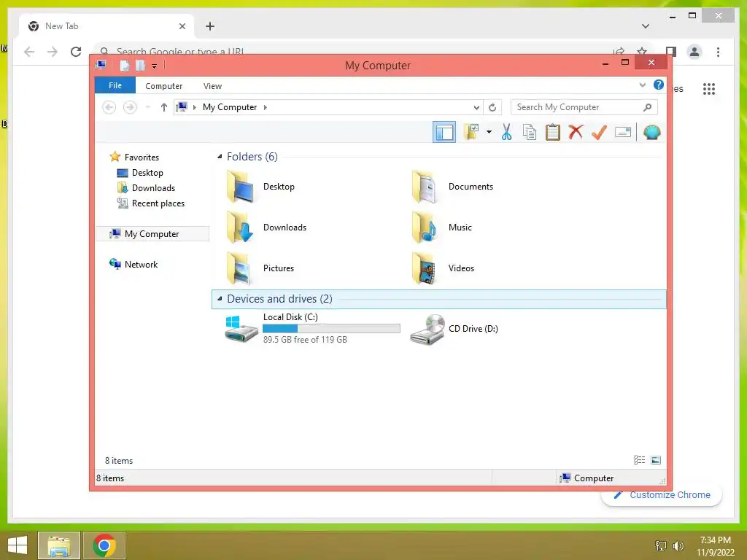747x560 pixels.
Task: Open the Customize Quick Access Toolbar dropdown
Action: pyautogui.click(x=155, y=66)
